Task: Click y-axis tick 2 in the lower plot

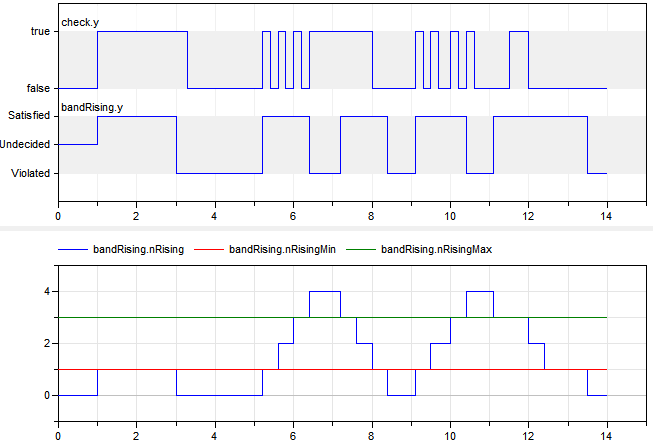Action: [x=46, y=344]
